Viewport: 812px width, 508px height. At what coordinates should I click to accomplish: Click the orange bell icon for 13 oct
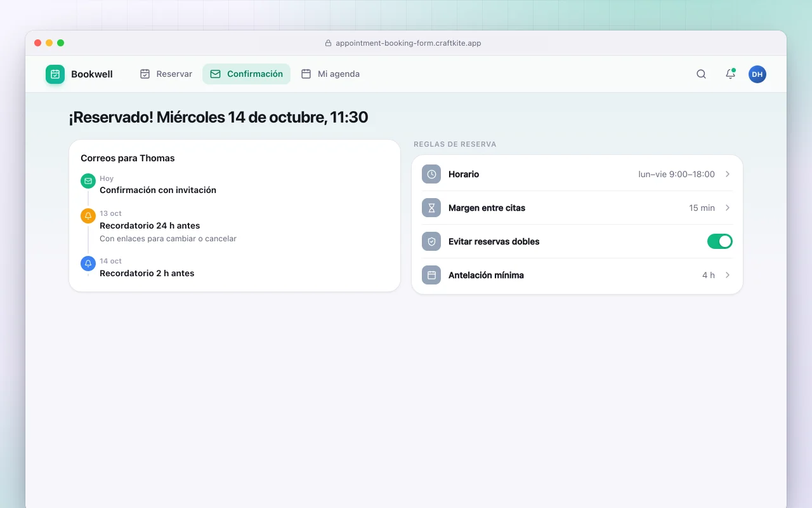[88, 216]
